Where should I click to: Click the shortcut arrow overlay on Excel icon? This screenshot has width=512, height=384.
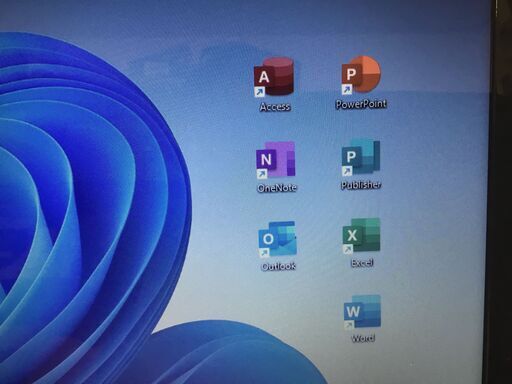point(348,250)
